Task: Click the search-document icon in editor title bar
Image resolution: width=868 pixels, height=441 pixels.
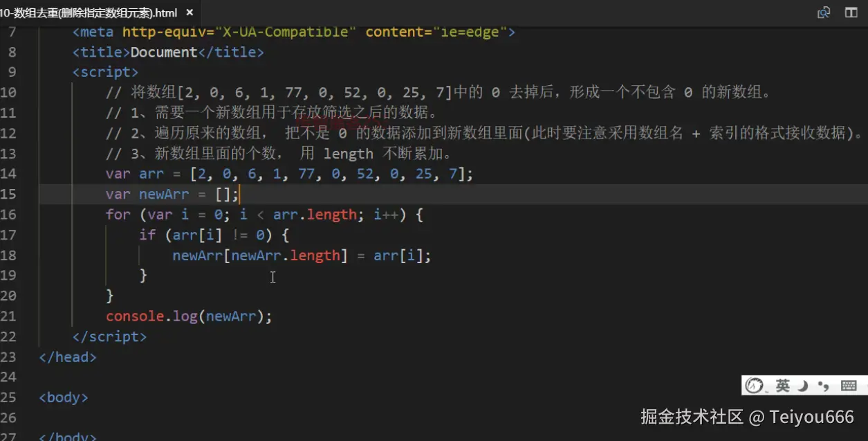Action: pos(824,12)
